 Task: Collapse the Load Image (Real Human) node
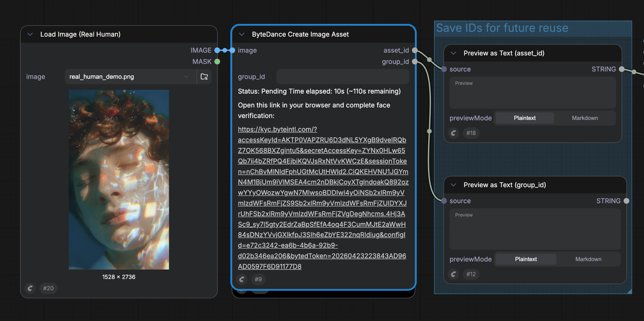click(x=30, y=34)
